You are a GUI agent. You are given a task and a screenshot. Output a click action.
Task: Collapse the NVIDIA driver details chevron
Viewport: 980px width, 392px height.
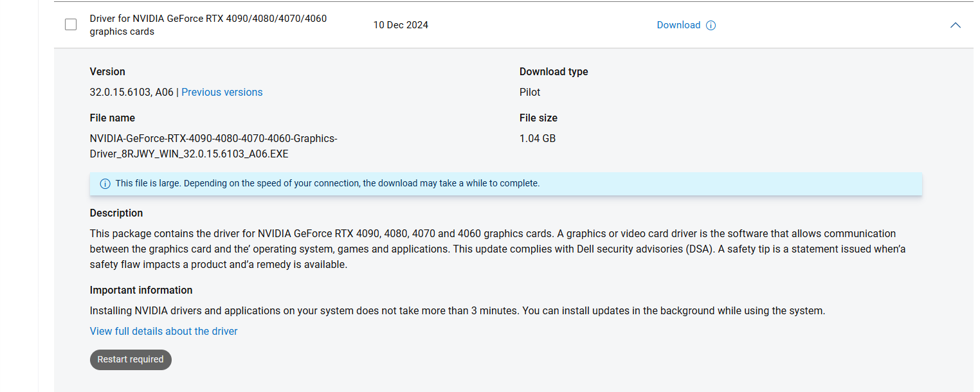pos(956,25)
